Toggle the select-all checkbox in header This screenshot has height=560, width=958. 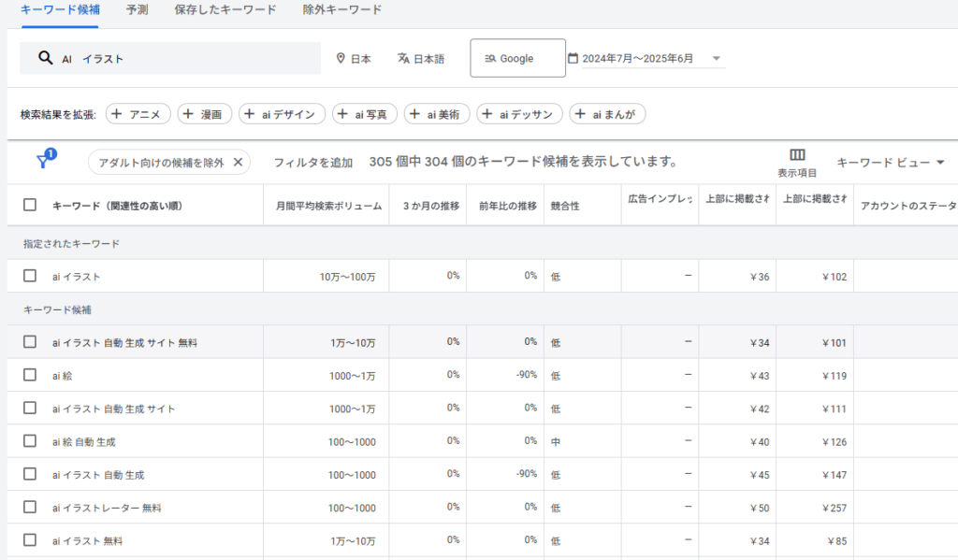tap(30, 206)
